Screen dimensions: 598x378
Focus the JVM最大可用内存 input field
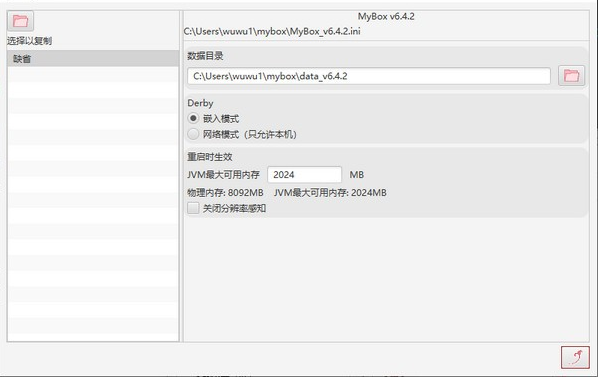coord(304,175)
